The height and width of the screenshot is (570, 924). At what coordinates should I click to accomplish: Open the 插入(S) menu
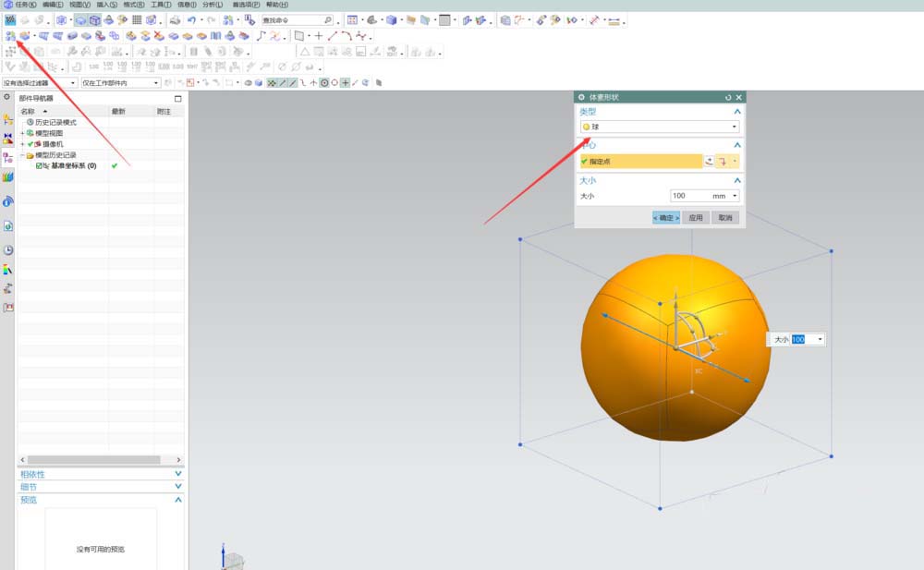click(x=107, y=5)
